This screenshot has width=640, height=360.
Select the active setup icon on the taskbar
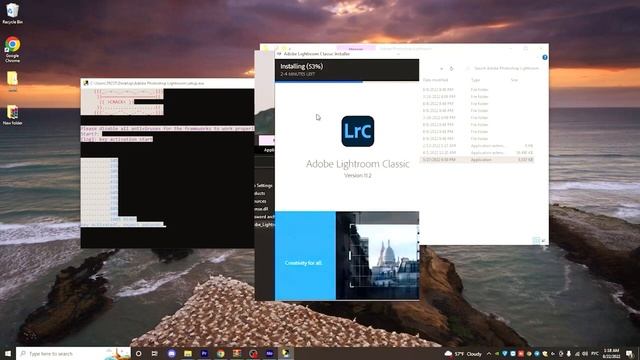[x=286, y=353]
